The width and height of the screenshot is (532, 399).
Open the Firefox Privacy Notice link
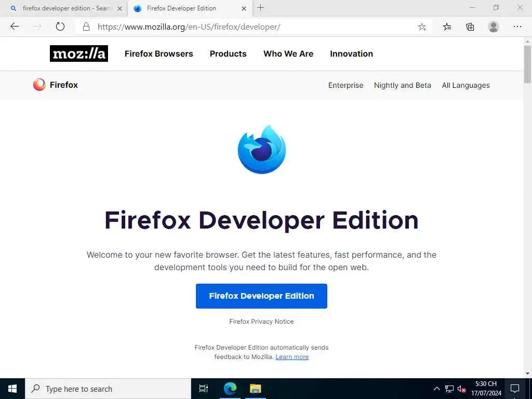coord(262,321)
